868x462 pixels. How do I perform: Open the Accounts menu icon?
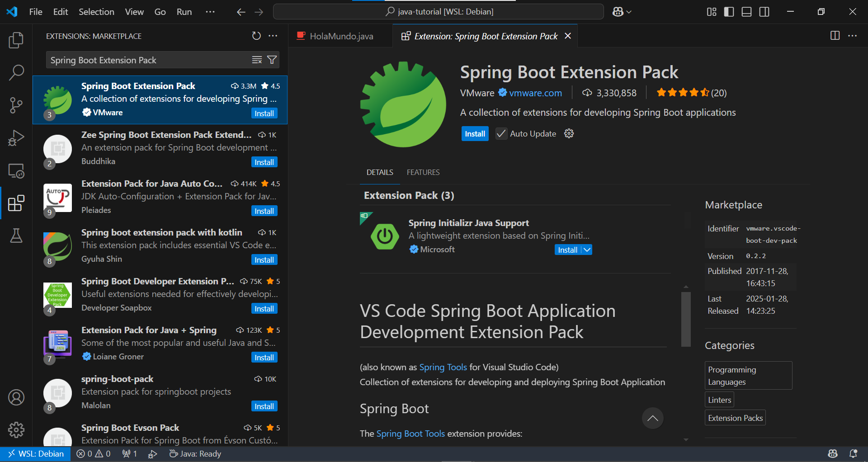click(x=16, y=397)
